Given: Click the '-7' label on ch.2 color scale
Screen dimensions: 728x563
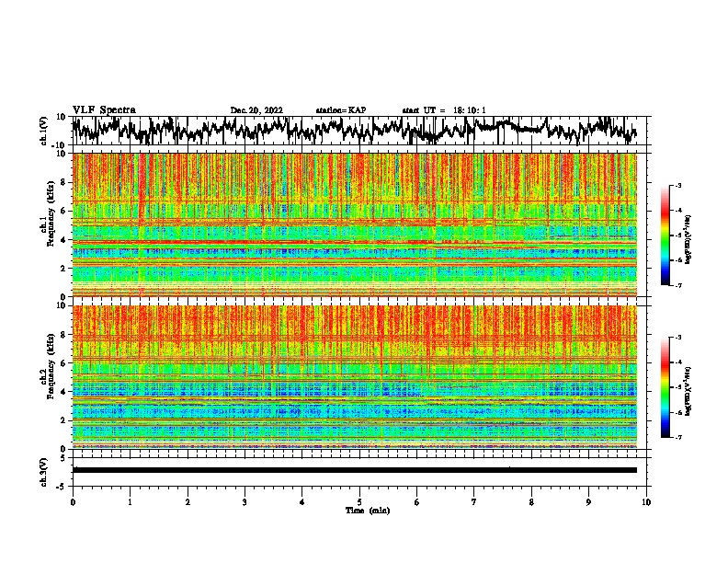Looking at the screenshot, I should pos(678,437).
